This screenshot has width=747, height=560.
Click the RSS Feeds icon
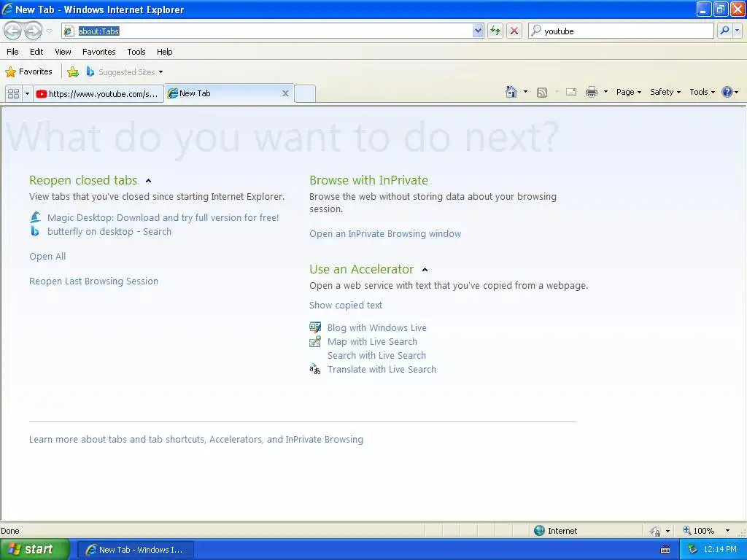tap(542, 93)
